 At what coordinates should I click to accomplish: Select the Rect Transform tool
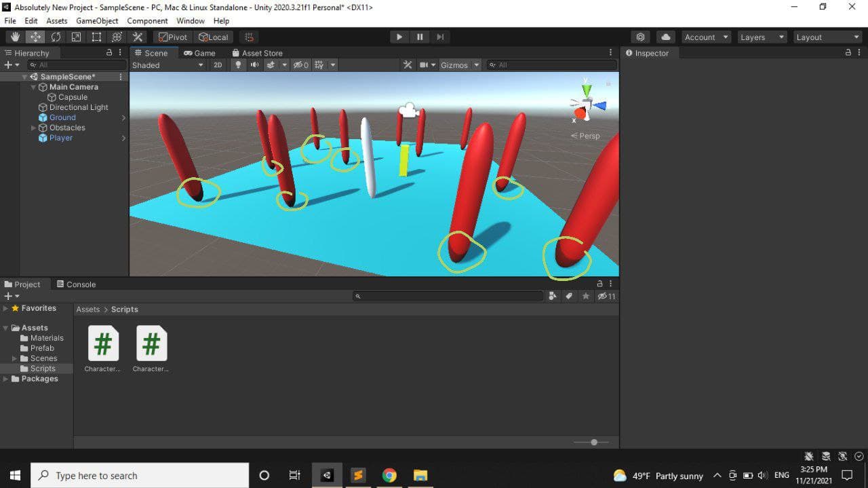(97, 37)
